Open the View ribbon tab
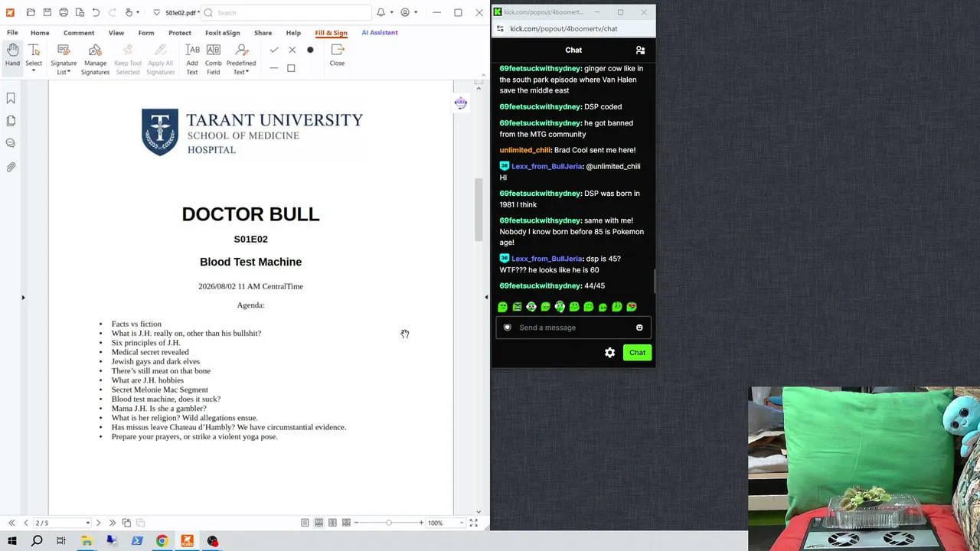This screenshot has width=980, height=551. (x=116, y=33)
